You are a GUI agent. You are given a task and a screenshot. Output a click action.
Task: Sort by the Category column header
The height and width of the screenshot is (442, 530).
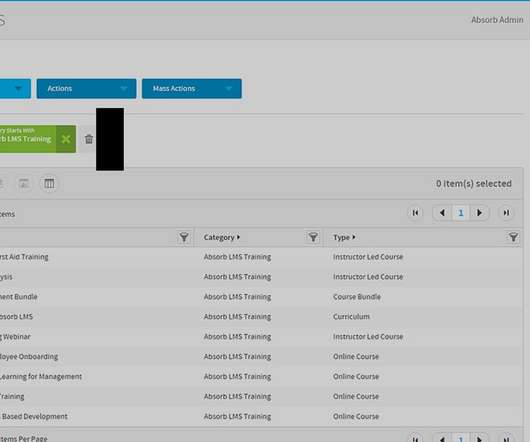222,237
